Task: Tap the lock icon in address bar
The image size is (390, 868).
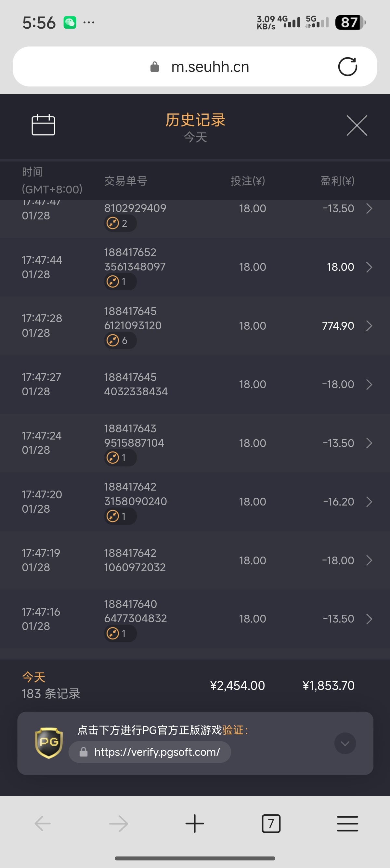Action: pos(155,67)
